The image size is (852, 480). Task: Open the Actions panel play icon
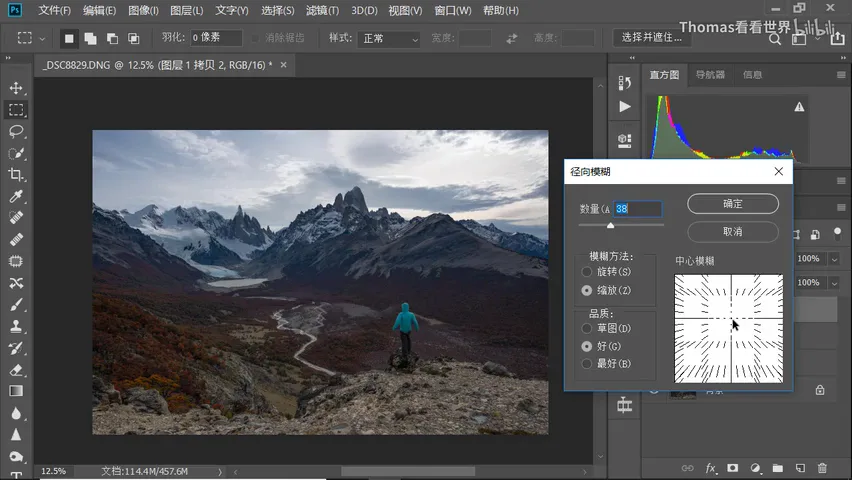pos(625,107)
